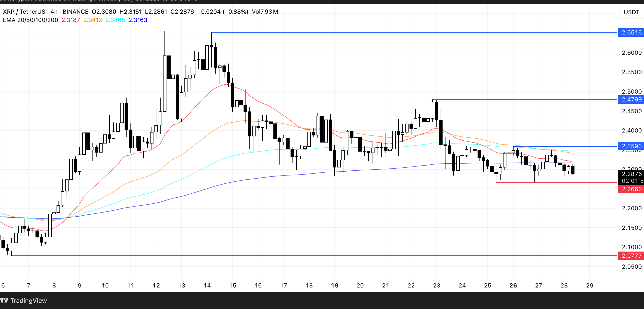The width and height of the screenshot is (644, 309).
Task: Click date 21 on the time axis
Action: pos(386,285)
